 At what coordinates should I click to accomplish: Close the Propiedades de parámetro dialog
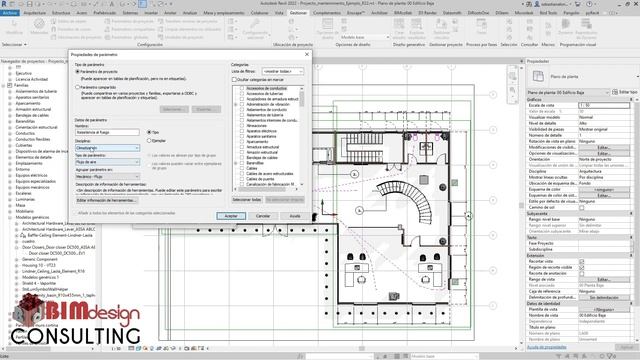point(307,54)
